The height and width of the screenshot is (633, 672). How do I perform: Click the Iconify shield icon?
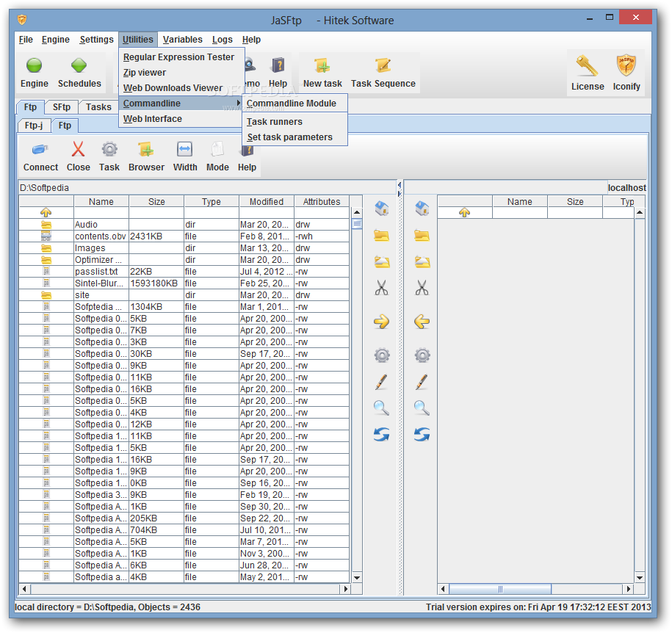626,65
